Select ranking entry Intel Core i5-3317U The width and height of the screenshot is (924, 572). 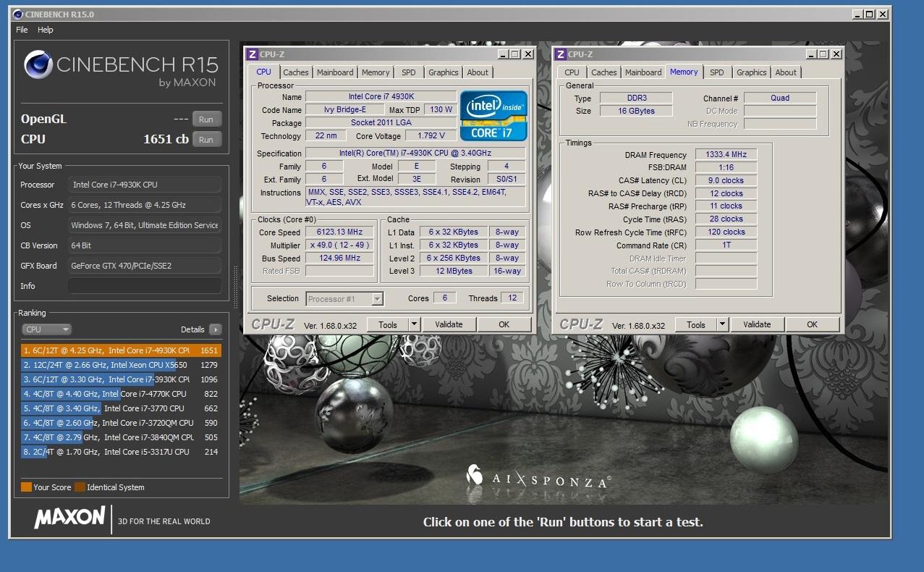[121, 452]
